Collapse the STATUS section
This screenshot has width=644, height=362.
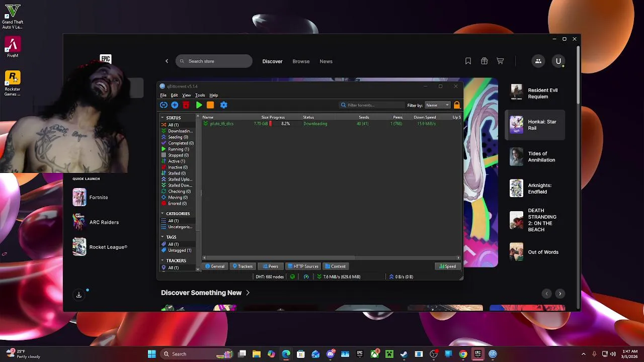coord(163,118)
